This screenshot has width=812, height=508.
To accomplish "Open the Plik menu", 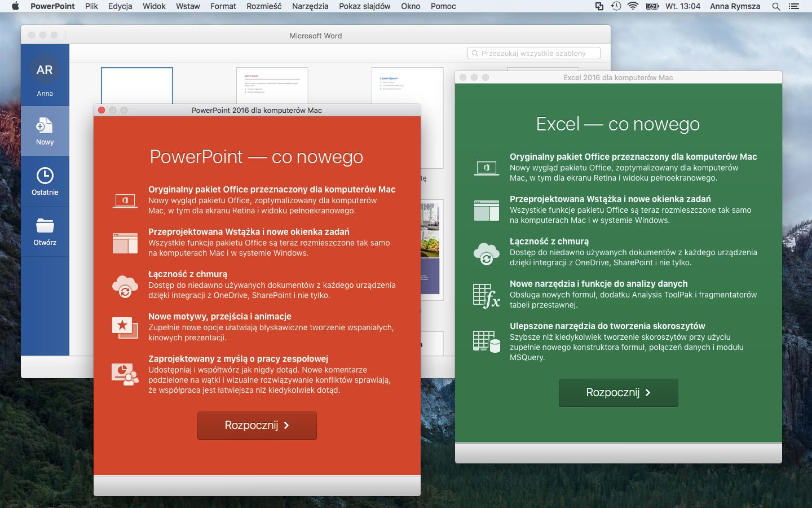I will click(91, 6).
